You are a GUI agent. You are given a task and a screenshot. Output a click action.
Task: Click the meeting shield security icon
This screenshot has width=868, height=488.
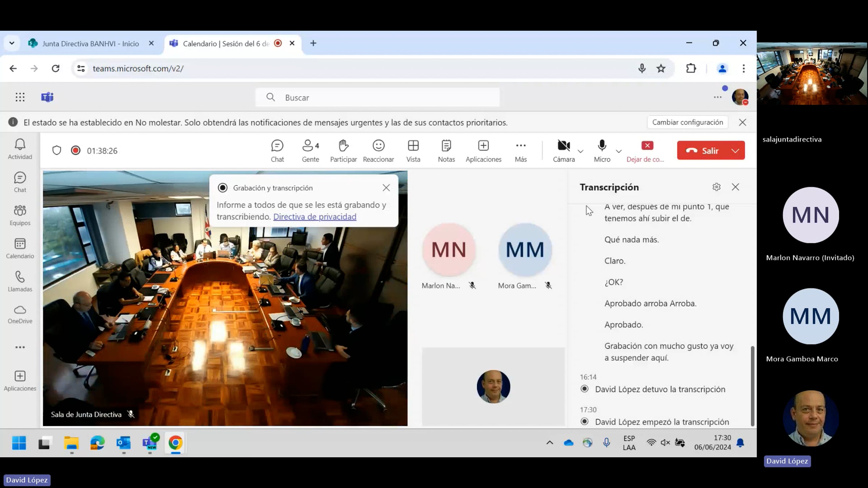click(57, 150)
